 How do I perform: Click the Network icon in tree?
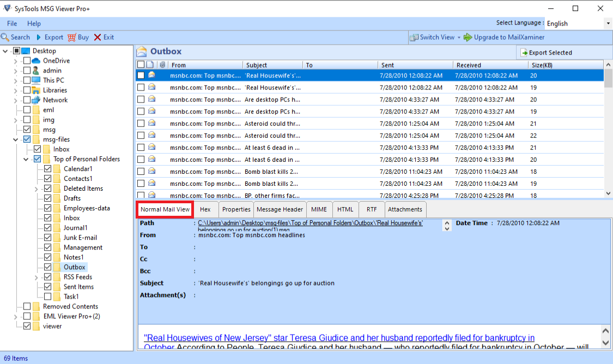[x=36, y=100]
